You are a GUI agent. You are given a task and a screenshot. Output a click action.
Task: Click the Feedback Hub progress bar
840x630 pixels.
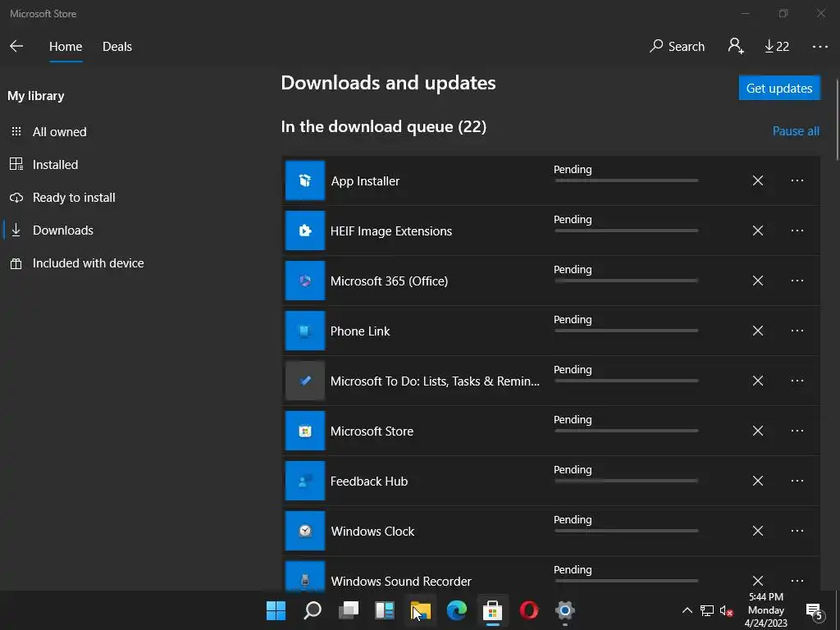626,481
